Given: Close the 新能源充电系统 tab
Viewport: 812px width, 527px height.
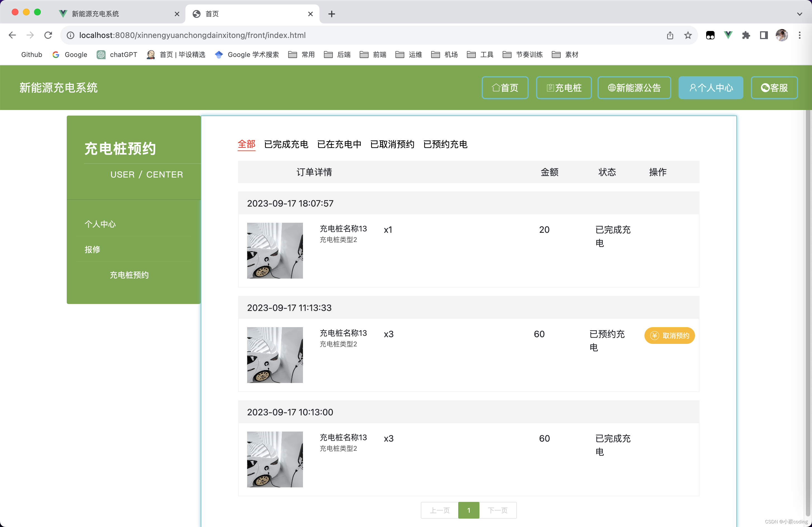Looking at the screenshot, I should pyautogui.click(x=177, y=14).
